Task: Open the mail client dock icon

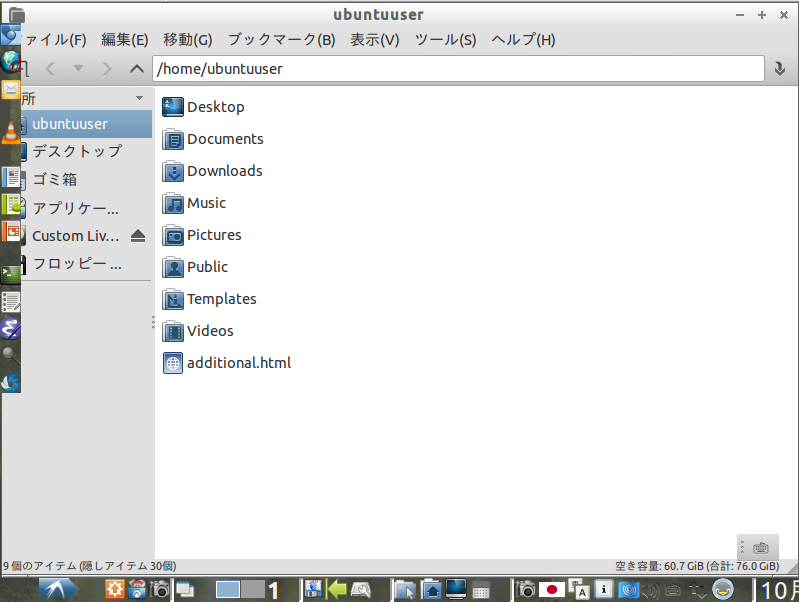Action: pos(11,89)
